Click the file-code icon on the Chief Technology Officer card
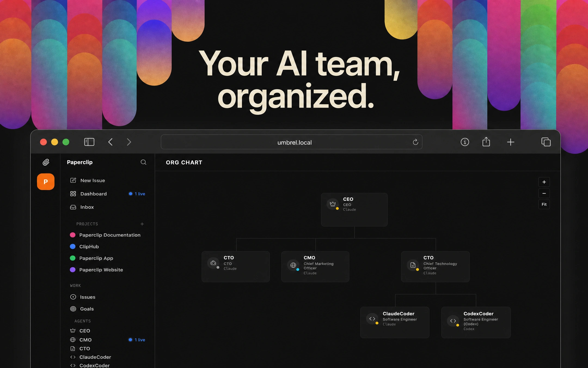588x368 pixels. (413, 265)
